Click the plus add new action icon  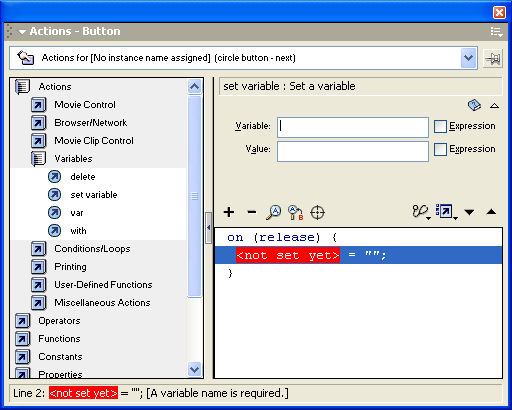(x=229, y=212)
